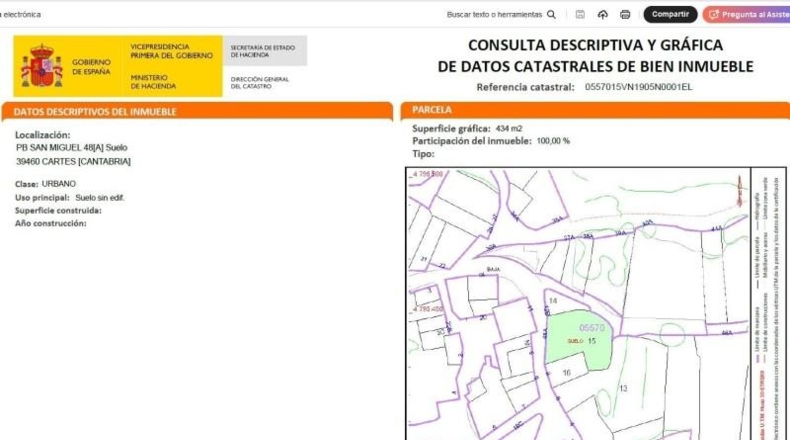Click the '434 m2' surface value
Image resolution: width=790 pixels, height=440 pixels.
pos(509,129)
